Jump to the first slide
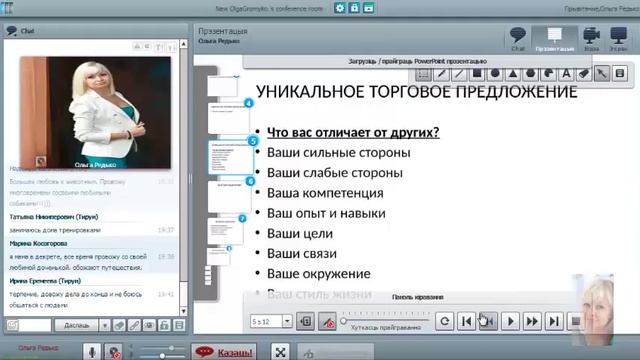Image resolution: width=640 pixels, height=360 pixels. coord(467,322)
